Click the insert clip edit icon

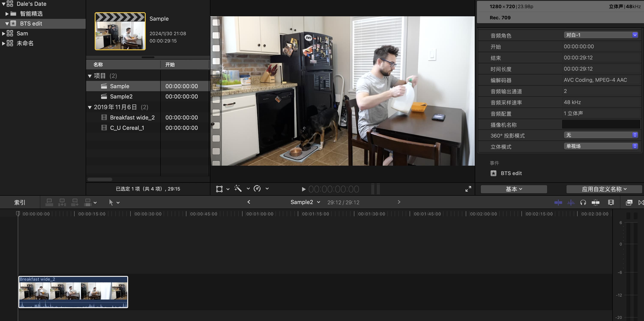62,202
